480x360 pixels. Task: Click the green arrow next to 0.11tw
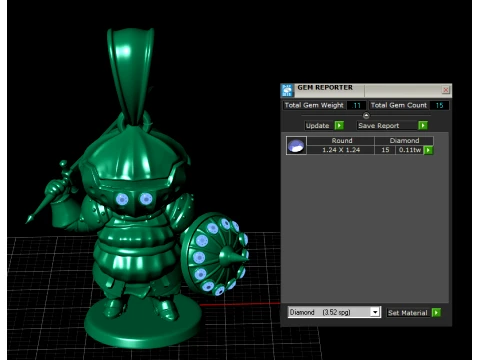[428, 150]
